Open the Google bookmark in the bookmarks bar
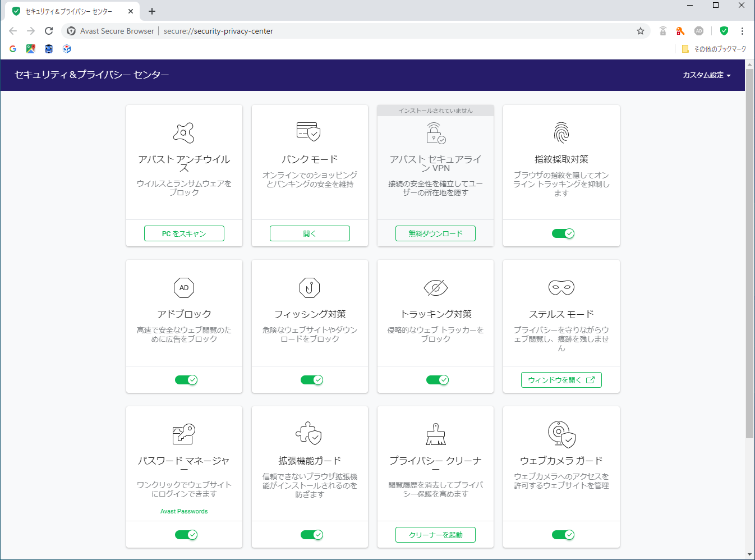 point(13,49)
